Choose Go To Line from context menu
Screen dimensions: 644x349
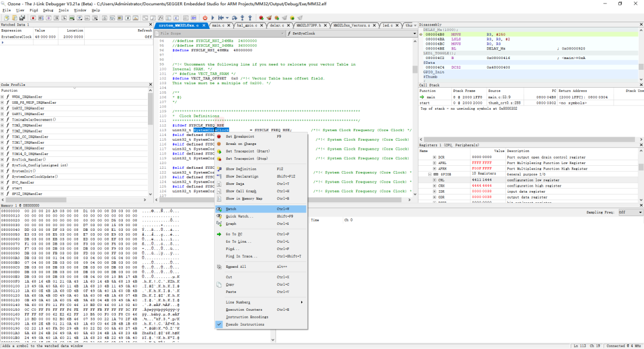tap(261, 242)
